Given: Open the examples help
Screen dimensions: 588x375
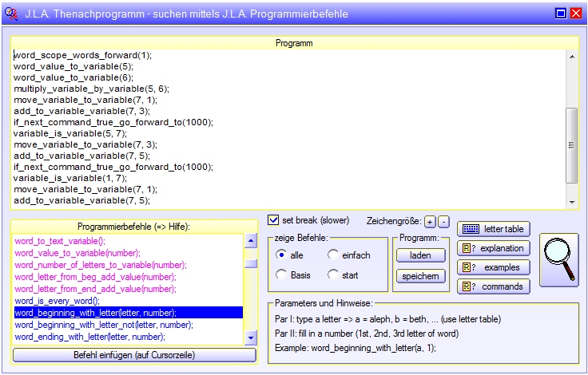Looking at the screenshot, I should (493, 267).
